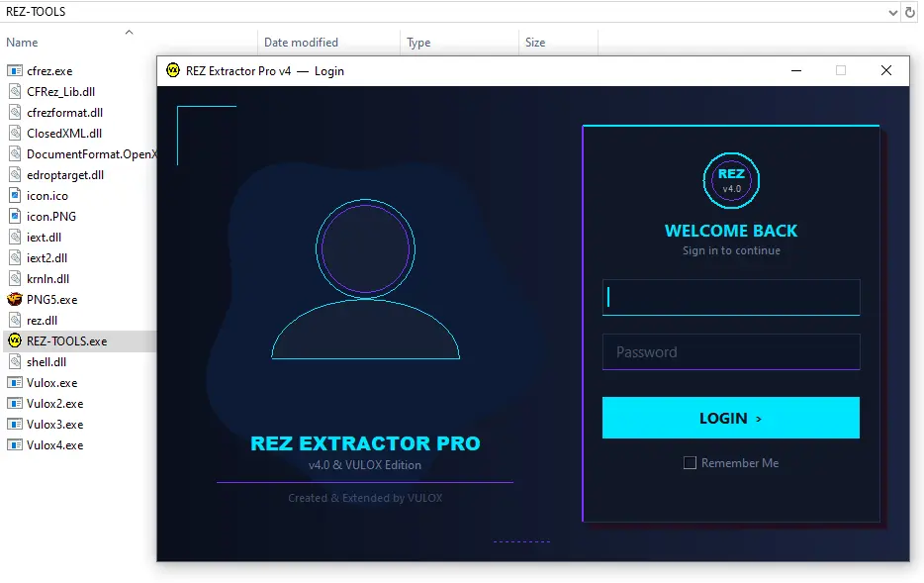924x583 pixels.
Task: Enable the Remember Me checkbox
Action: coord(690,463)
